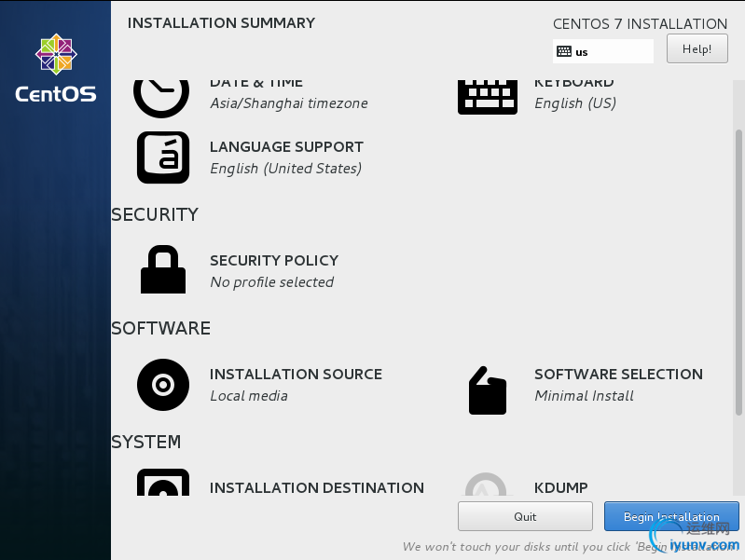Open INSTALLATION DESTINATION label
This screenshot has height=560, width=745.
click(317, 488)
